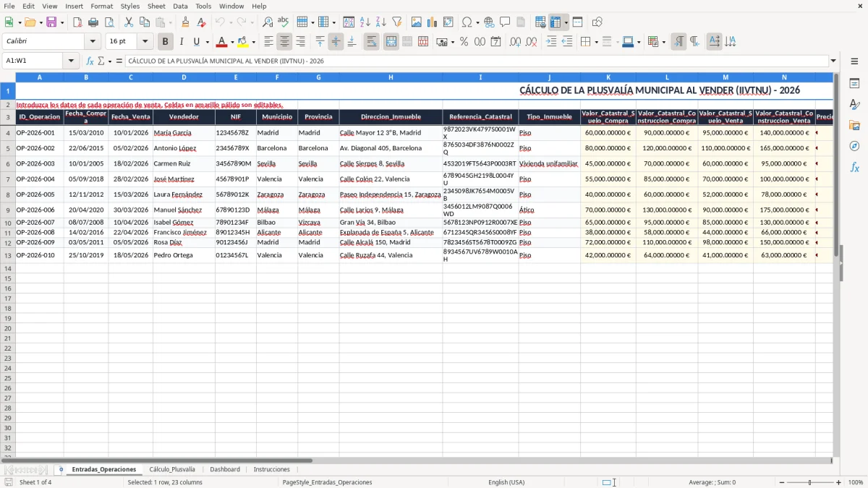Click zoom out minus button
This screenshot has height=488, width=868.
[782, 482]
